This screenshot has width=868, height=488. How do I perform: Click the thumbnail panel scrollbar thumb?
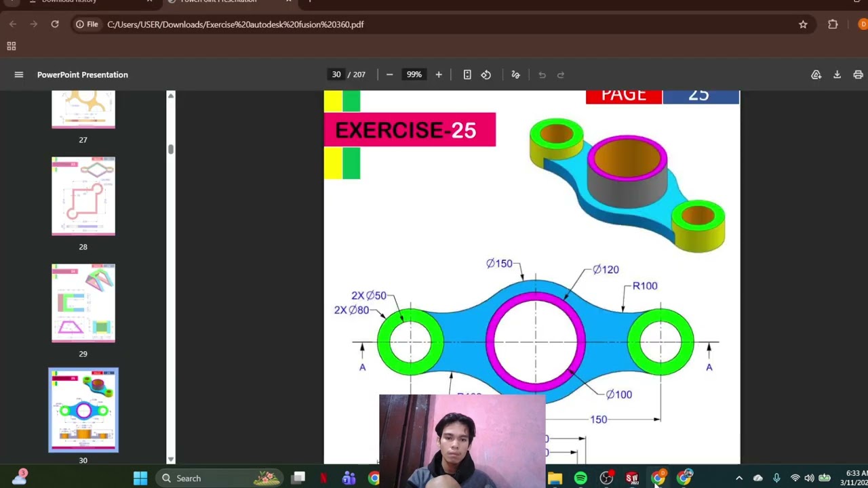pyautogui.click(x=171, y=149)
